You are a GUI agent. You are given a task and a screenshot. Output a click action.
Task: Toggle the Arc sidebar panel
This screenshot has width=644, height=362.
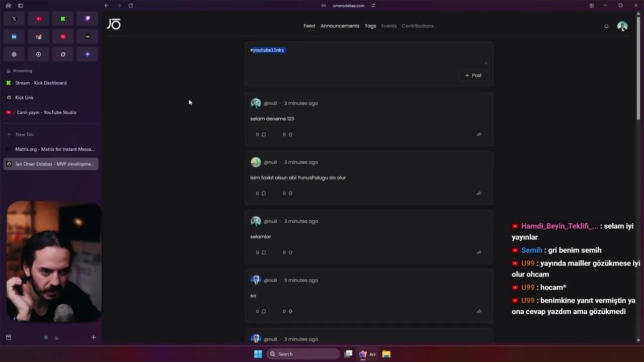click(x=20, y=6)
